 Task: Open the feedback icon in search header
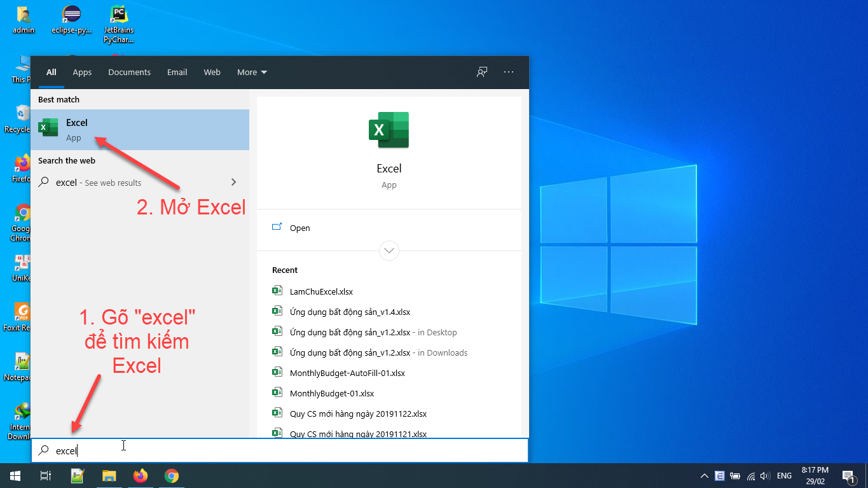tap(482, 72)
